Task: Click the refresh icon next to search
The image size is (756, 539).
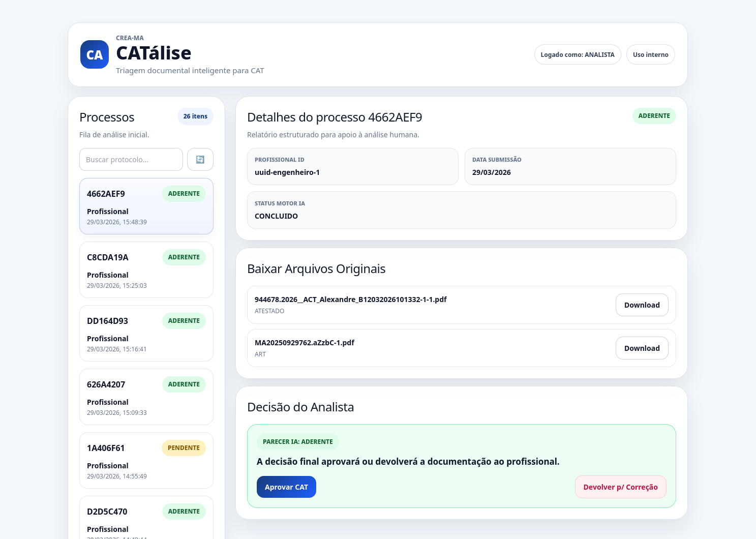Action: point(200,160)
